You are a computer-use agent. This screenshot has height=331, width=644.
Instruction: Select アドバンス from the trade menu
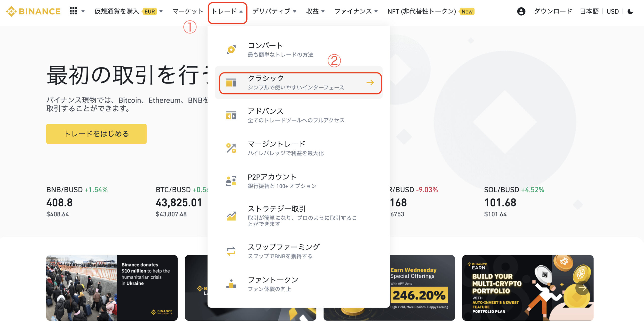(x=299, y=115)
